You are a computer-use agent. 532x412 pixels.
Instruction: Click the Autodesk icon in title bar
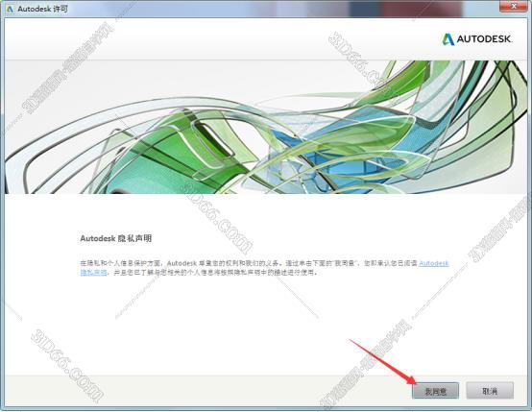pyautogui.click(x=10, y=9)
